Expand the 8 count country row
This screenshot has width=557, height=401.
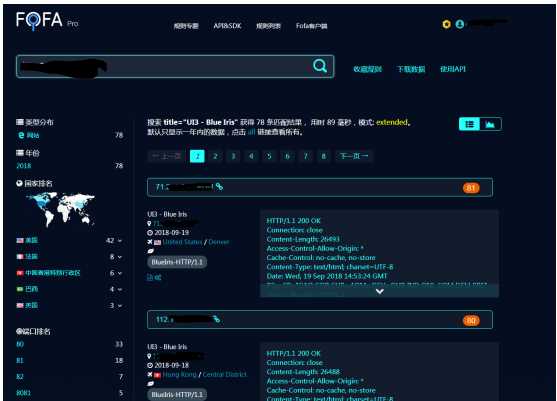(x=120, y=257)
